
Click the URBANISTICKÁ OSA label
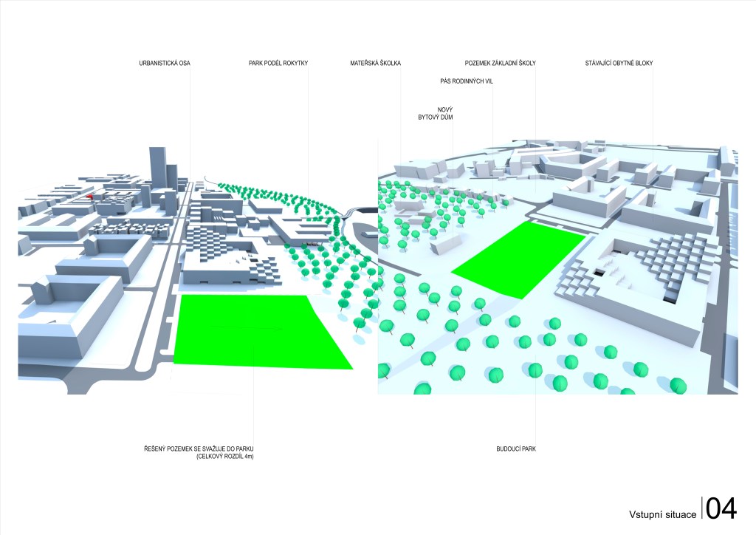(165, 64)
